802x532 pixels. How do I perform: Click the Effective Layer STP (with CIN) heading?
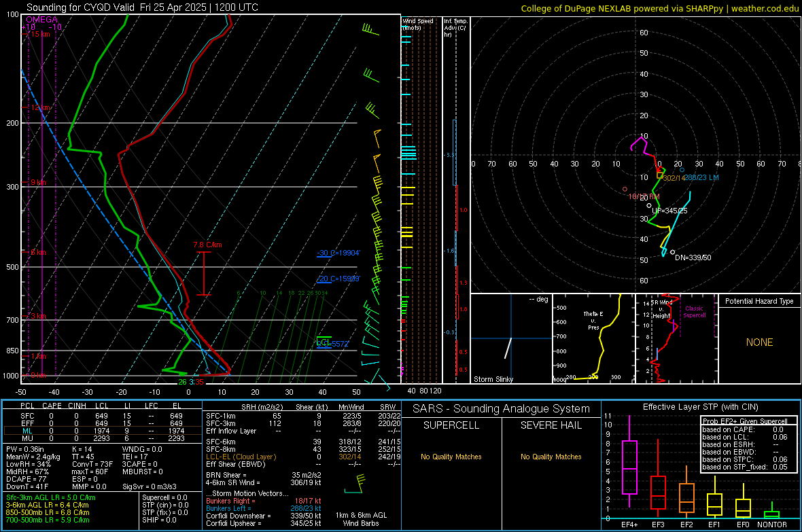pos(700,407)
